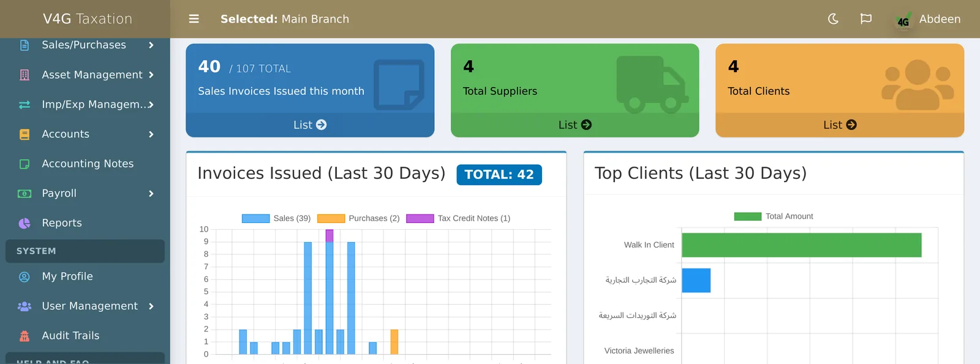Expand the User Management chevron
The height and width of the screenshot is (364, 980).
[x=151, y=306]
